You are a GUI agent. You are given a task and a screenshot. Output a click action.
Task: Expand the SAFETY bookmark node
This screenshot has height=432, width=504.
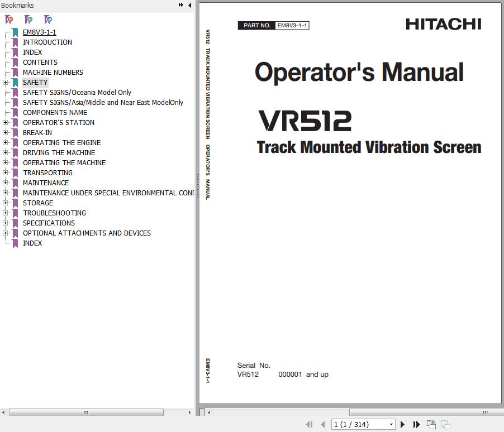5,82
